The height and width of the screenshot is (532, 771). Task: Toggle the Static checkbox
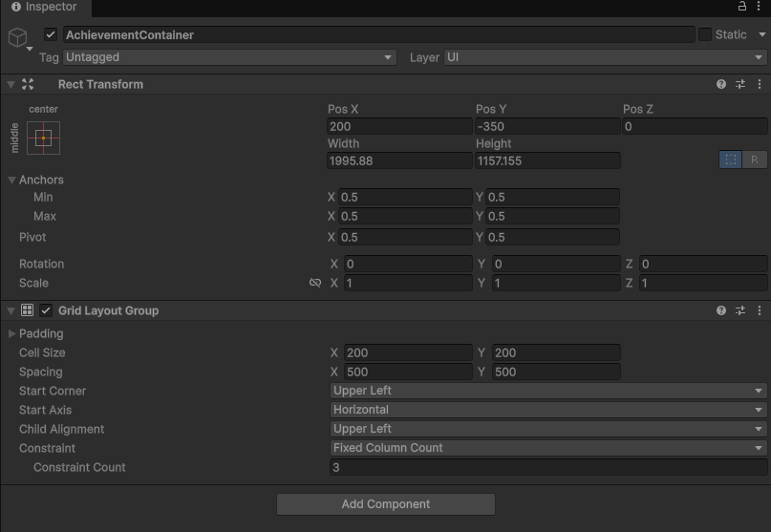[x=705, y=34]
